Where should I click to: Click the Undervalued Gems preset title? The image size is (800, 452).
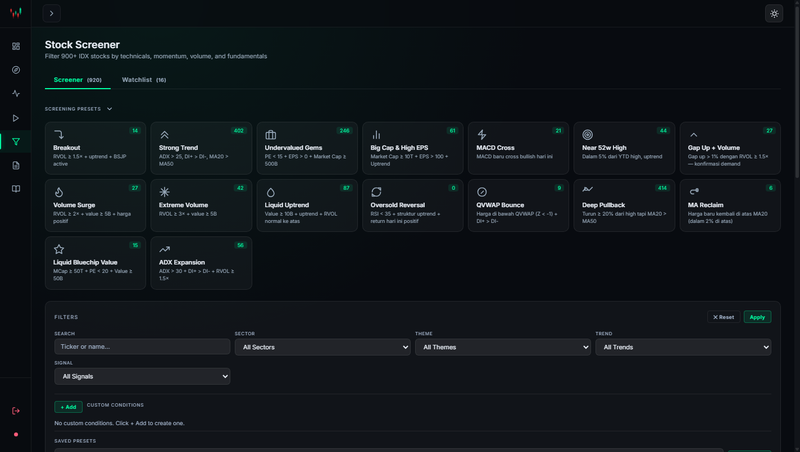[x=293, y=147]
